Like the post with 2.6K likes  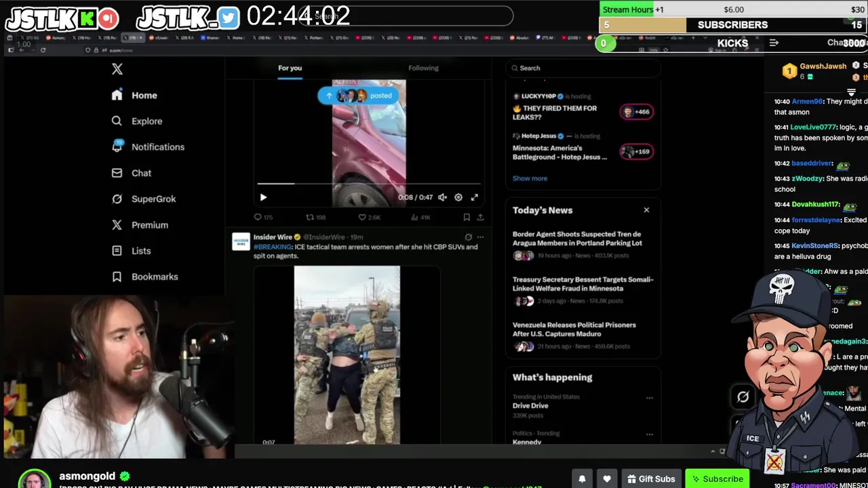point(370,218)
